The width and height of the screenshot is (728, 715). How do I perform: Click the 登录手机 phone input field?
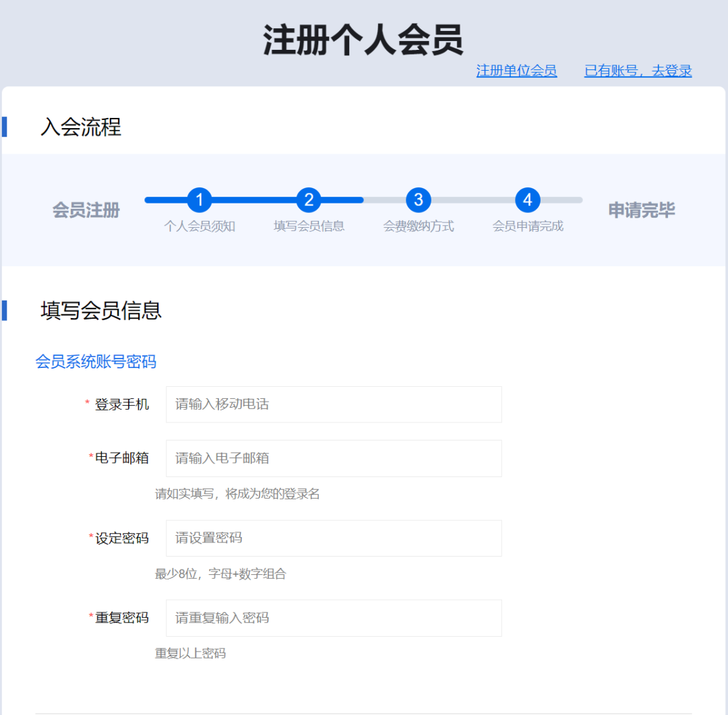pyautogui.click(x=333, y=404)
